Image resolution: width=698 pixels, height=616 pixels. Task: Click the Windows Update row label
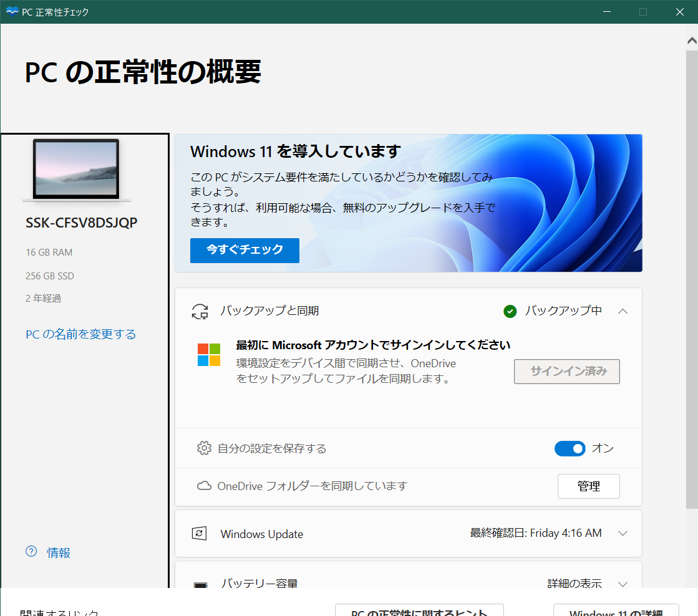pyautogui.click(x=262, y=534)
